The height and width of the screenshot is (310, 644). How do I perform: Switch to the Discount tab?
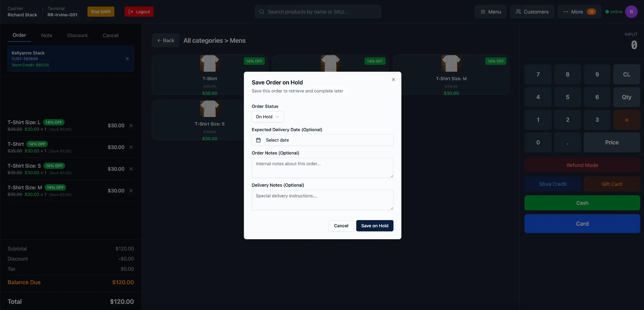coord(78,35)
